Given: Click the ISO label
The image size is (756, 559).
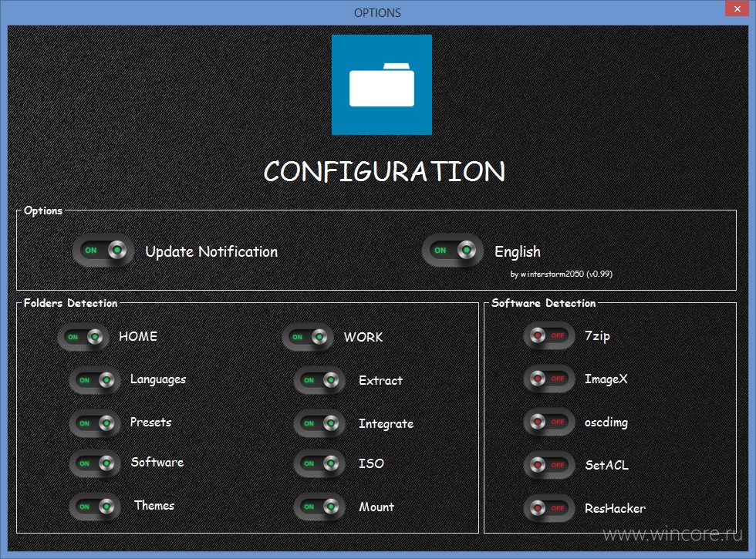Looking at the screenshot, I should (x=371, y=463).
